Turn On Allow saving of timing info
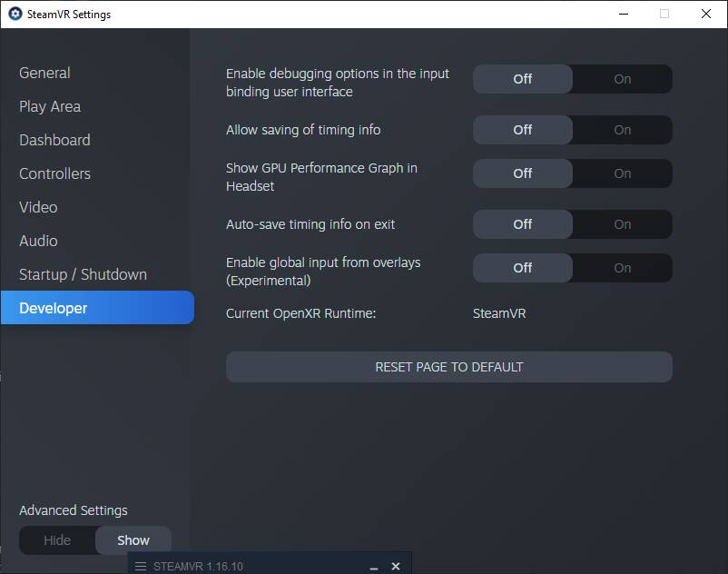The height and width of the screenshot is (574, 728). (x=622, y=130)
